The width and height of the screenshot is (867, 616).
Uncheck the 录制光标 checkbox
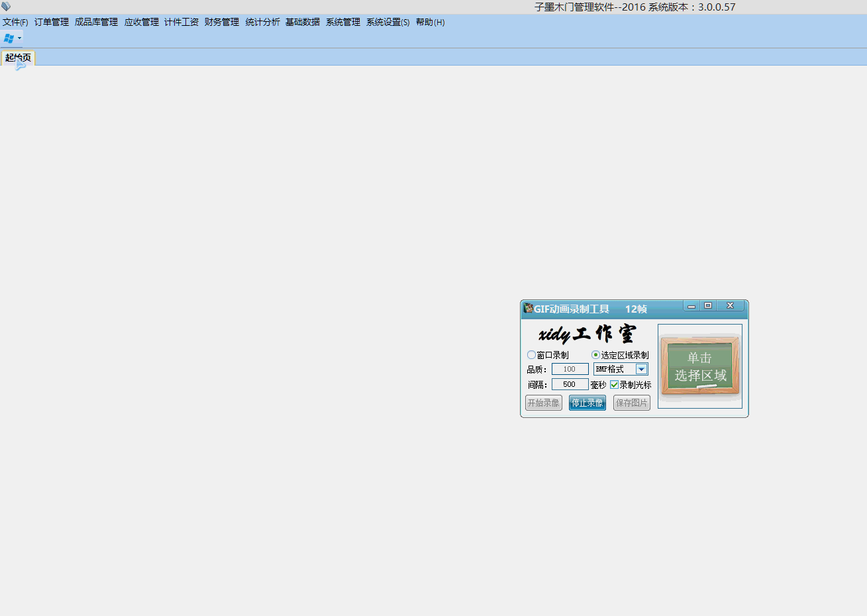[614, 385]
